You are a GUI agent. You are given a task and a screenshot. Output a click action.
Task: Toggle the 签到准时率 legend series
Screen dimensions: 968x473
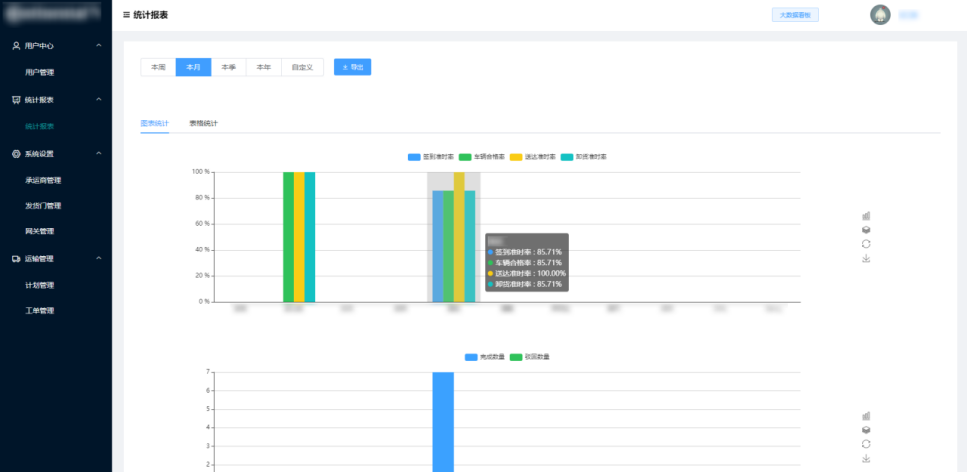point(431,157)
